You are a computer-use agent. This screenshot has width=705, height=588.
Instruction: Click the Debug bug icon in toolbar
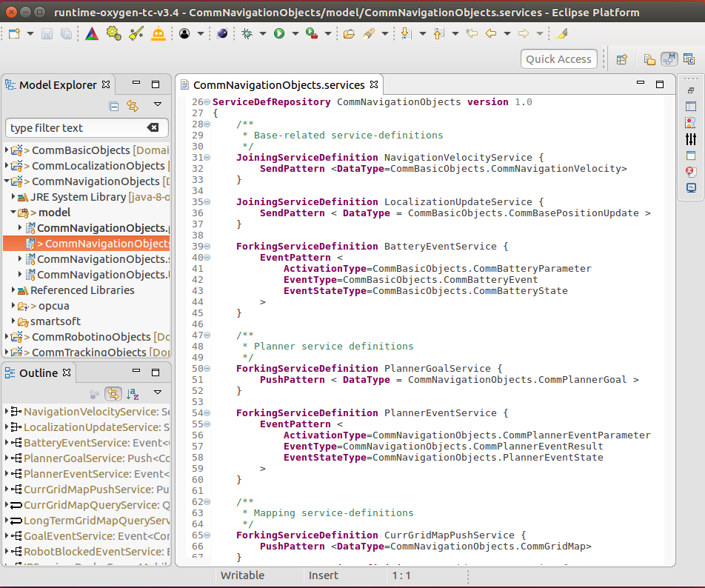[247, 34]
